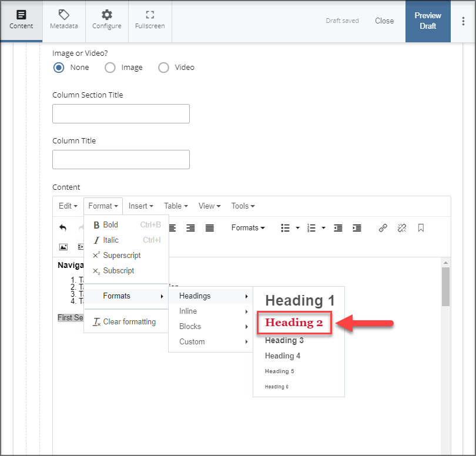The height and width of the screenshot is (456, 476).
Task: Click the Undo arrow icon
Action: click(63, 227)
